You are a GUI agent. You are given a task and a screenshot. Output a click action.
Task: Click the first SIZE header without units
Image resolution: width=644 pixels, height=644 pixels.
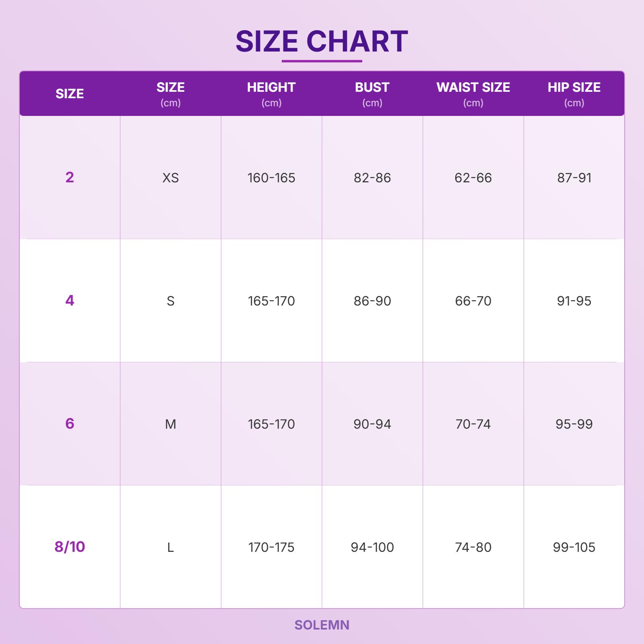(x=70, y=94)
